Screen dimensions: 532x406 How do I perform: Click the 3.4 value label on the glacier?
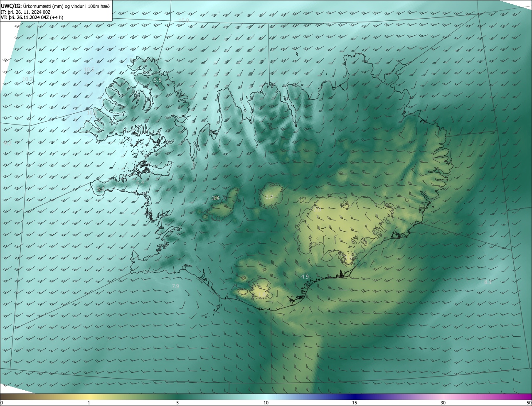(x=216, y=198)
